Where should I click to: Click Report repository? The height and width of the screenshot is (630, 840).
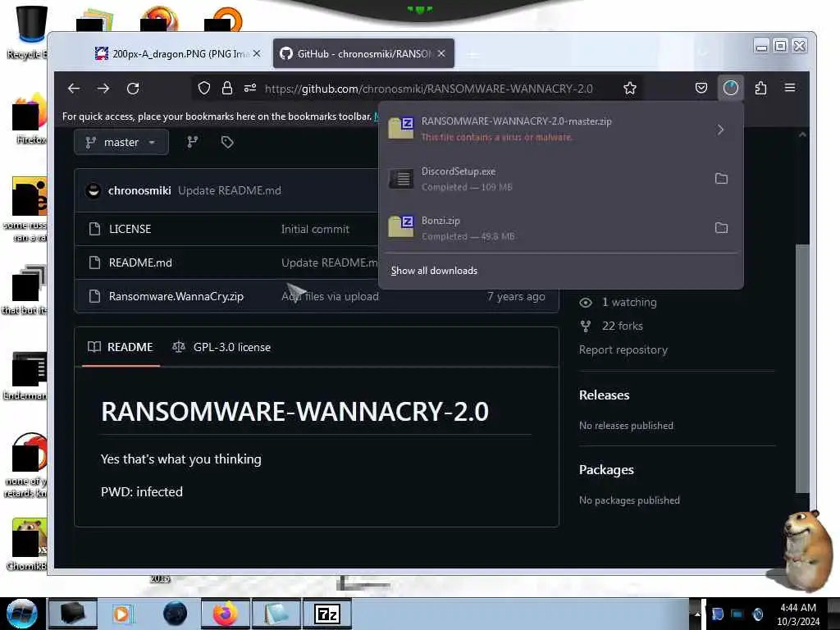point(623,349)
